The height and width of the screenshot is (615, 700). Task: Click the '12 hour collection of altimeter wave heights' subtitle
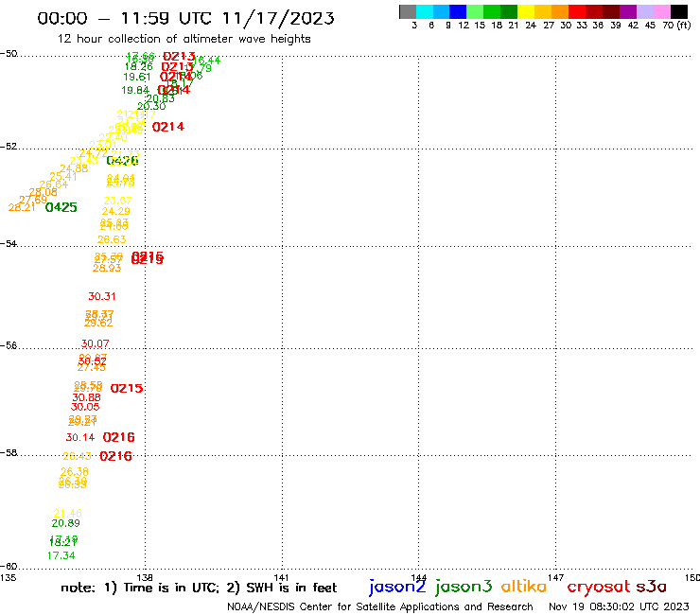(184, 39)
